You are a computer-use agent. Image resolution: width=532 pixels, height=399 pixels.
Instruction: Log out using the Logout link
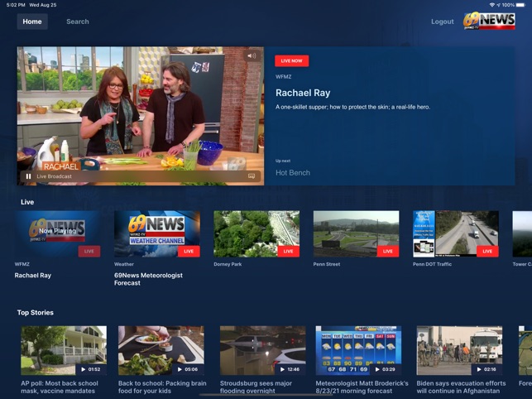[x=443, y=22]
